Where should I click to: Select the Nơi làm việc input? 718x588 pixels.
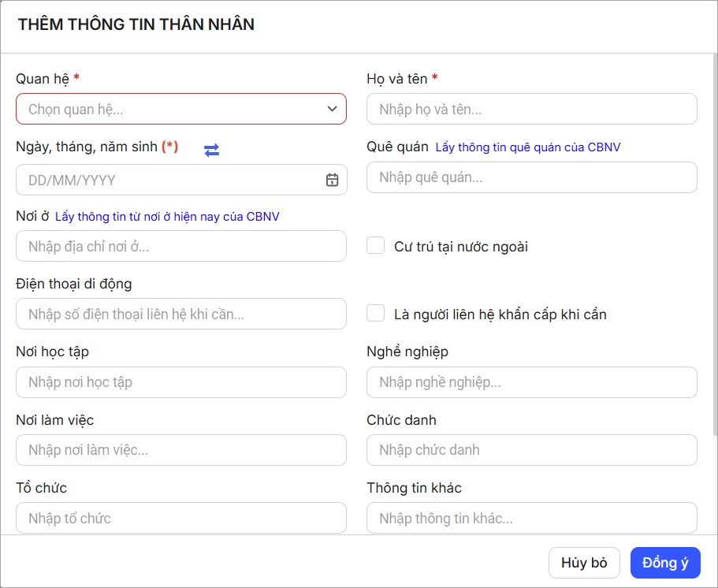180,450
